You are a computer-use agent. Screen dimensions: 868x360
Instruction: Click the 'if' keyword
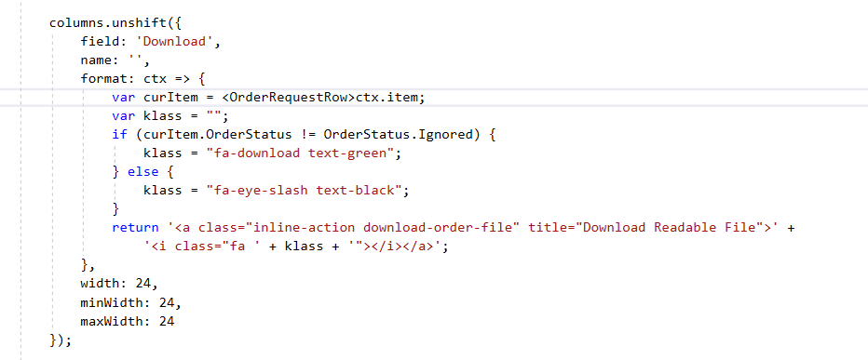[x=119, y=135]
